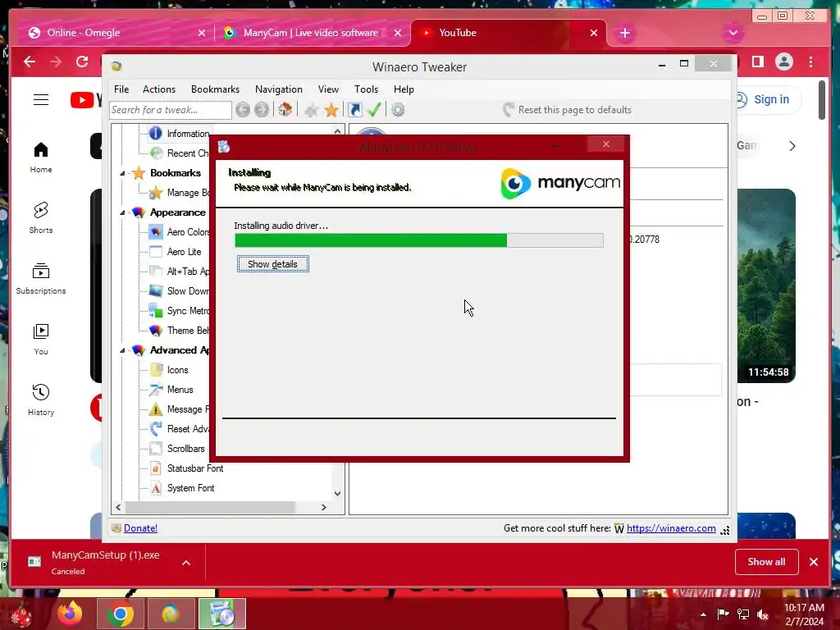Click the gold bookmarks star toolbar icon

pos(331,111)
